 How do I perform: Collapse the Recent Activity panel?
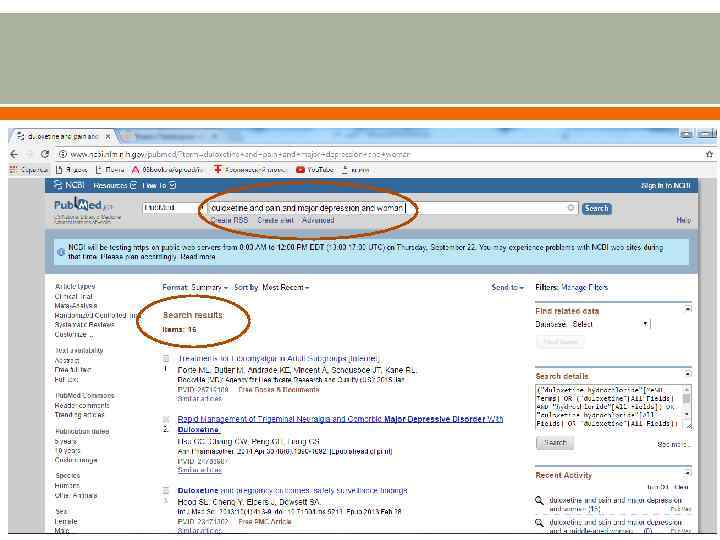click(688, 472)
